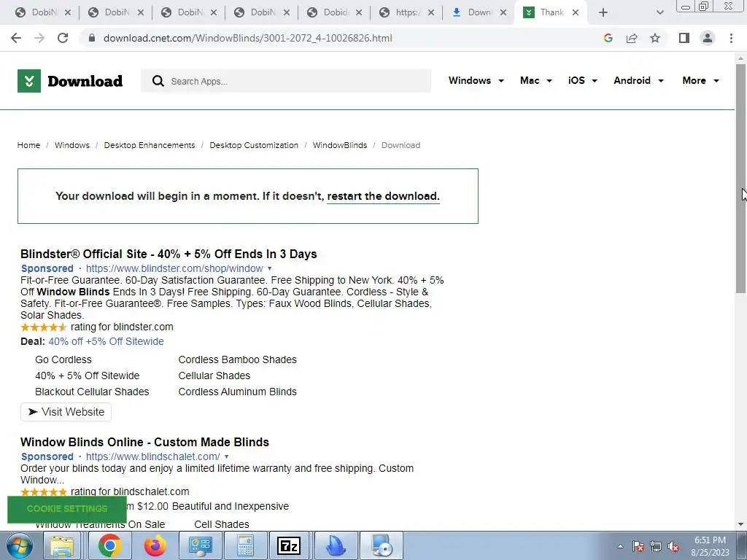747x560 pixels.
Task: Click the page vertical scrollbar thumb
Action: click(740, 179)
